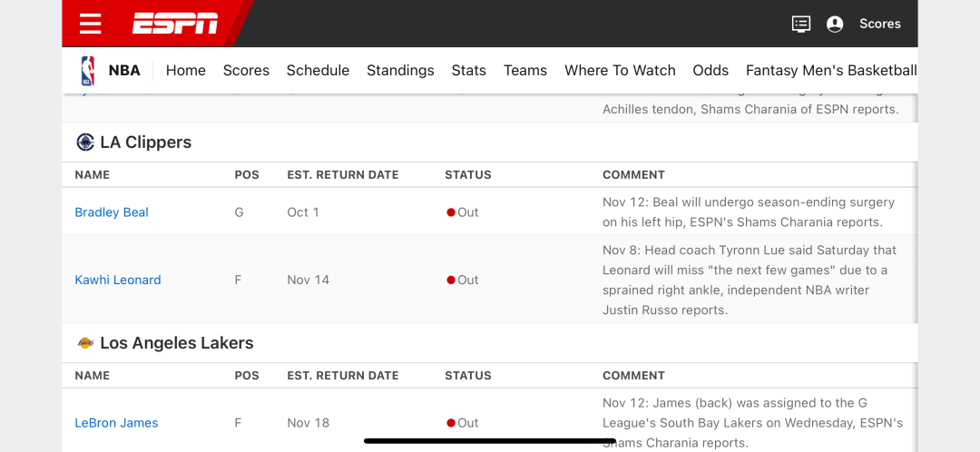Open Where To Watch
Screen dimensions: 980x452
point(620,71)
